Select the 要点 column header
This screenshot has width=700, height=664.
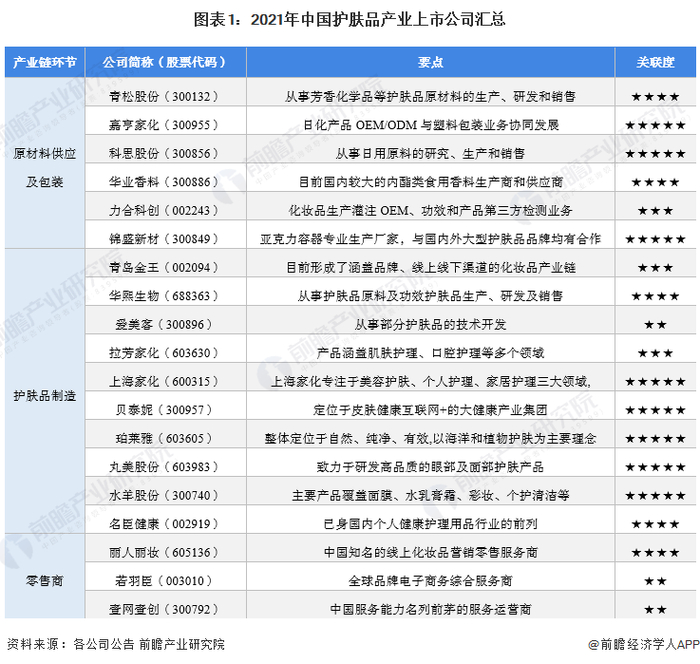pyautogui.click(x=430, y=62)
